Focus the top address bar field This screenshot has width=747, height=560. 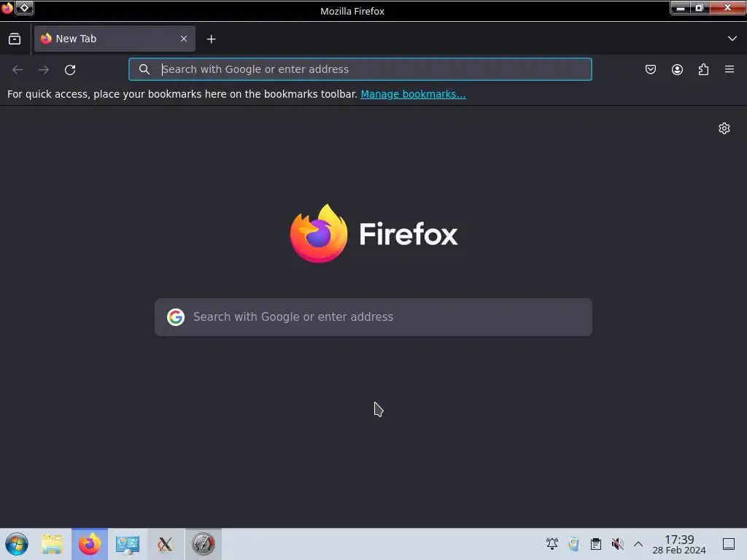pyautogui.click(x=360, y=69)
